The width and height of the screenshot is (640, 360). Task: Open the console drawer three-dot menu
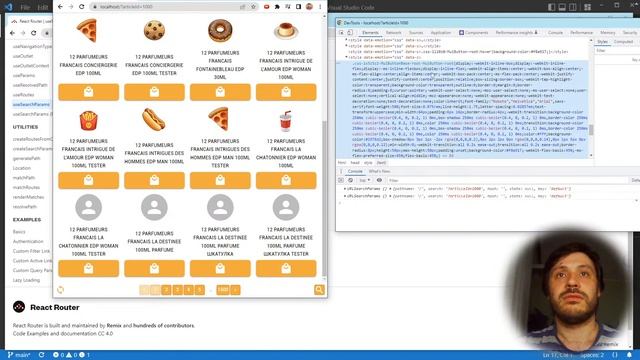click(340, 171)
